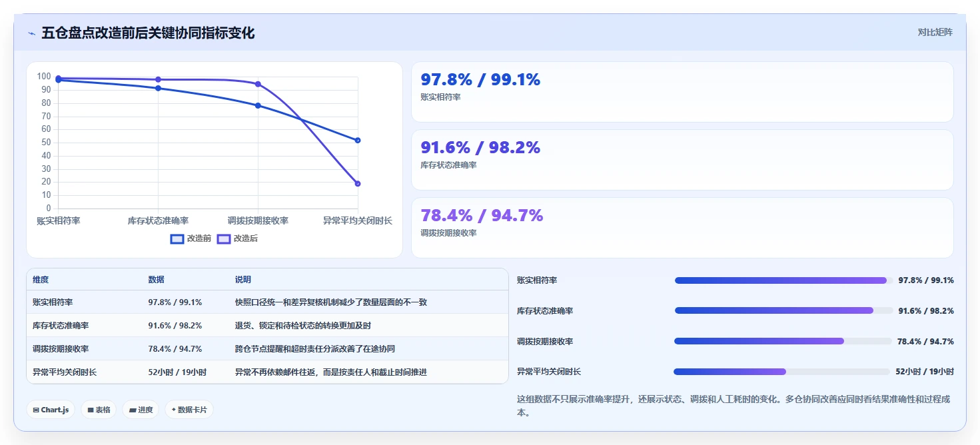Click 改造前 data point at 异常平均关闭时长
980x445 pixels.
coord(358,141)
